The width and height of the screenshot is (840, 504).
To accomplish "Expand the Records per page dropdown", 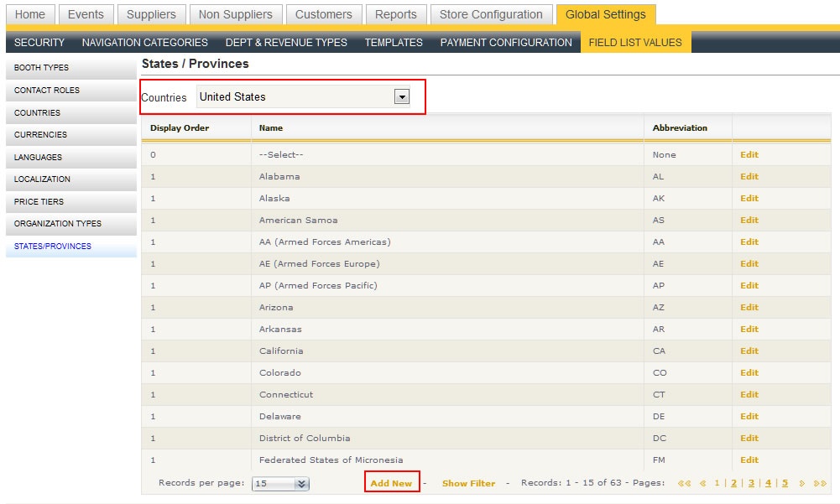I will click(x=301, y=484).
